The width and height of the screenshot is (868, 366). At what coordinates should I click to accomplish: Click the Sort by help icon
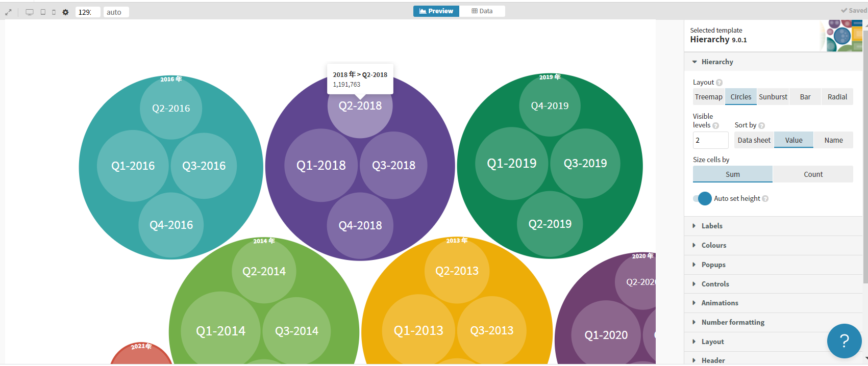point(761,125)
